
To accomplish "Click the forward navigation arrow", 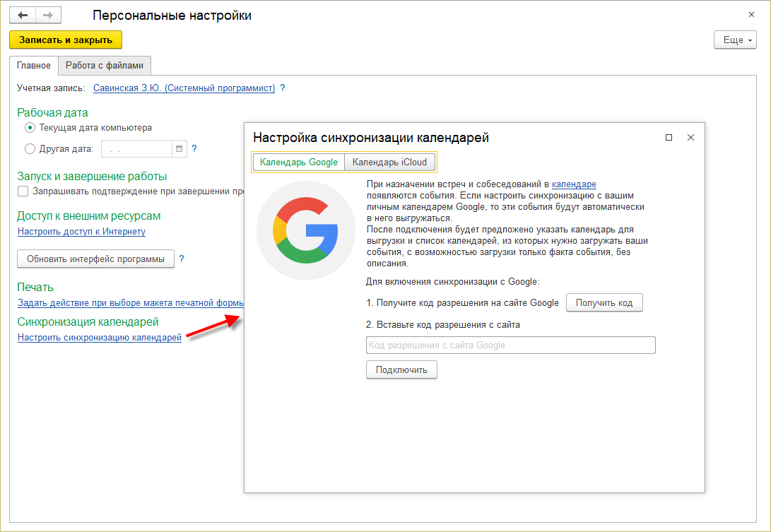I will pos(47,16).
